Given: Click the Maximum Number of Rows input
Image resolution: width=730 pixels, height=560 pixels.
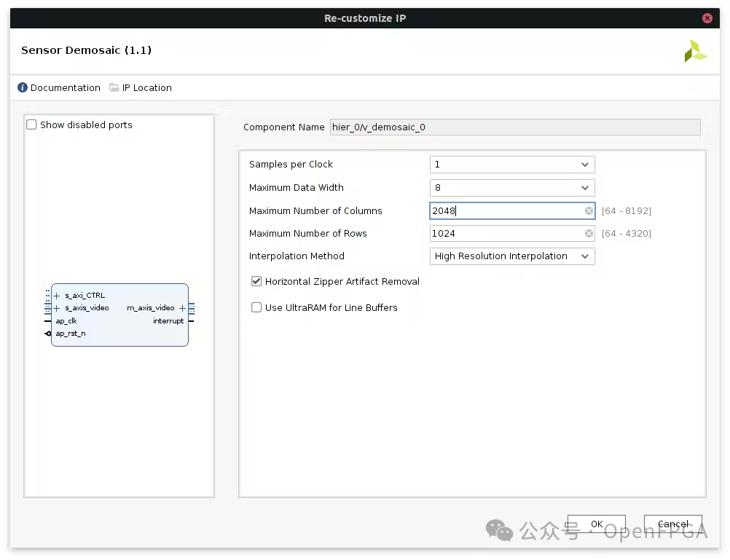Looking at the screenshot, I should (506, 234).
